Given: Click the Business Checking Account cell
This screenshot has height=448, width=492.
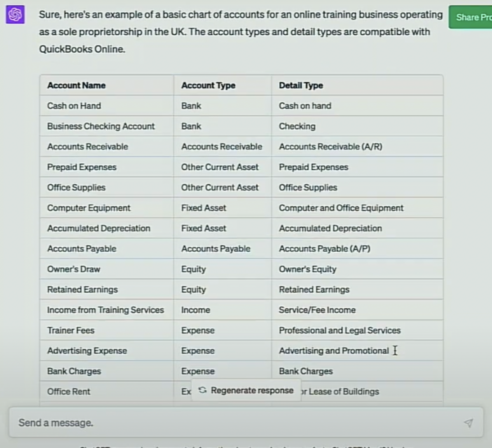Looking at the screenshot, I should point(101,126).
